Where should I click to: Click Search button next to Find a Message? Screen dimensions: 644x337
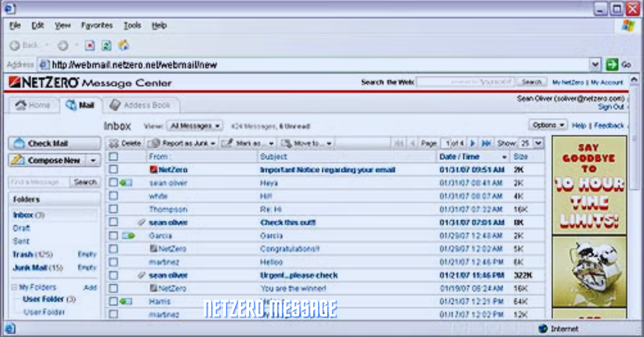click(85, 182)
